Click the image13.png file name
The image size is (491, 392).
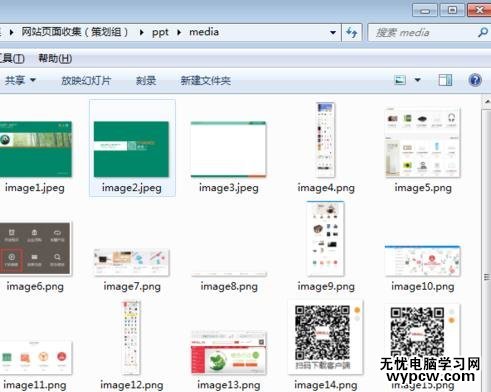pos(229,385)
